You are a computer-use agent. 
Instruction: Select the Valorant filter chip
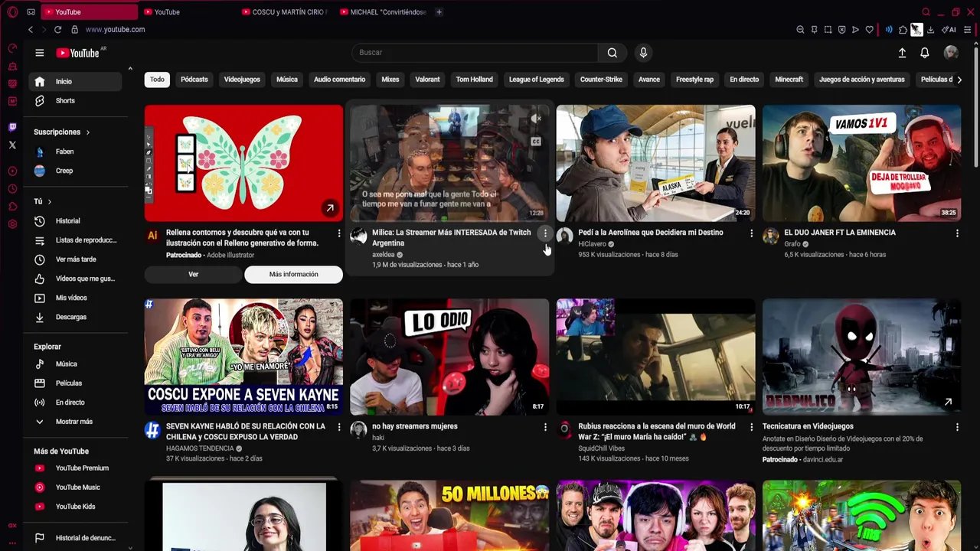click(x=427, y=80)
